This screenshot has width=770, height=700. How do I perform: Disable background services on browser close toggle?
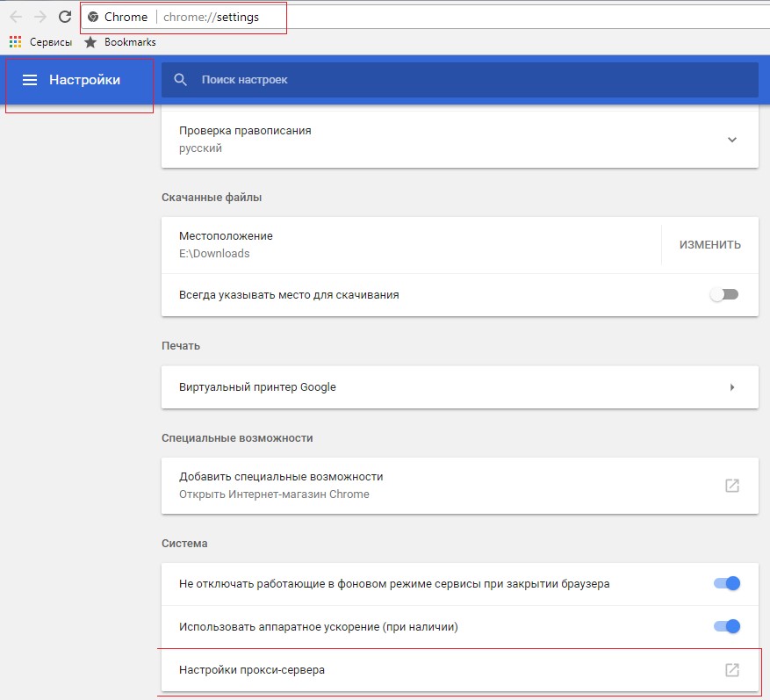727,583
